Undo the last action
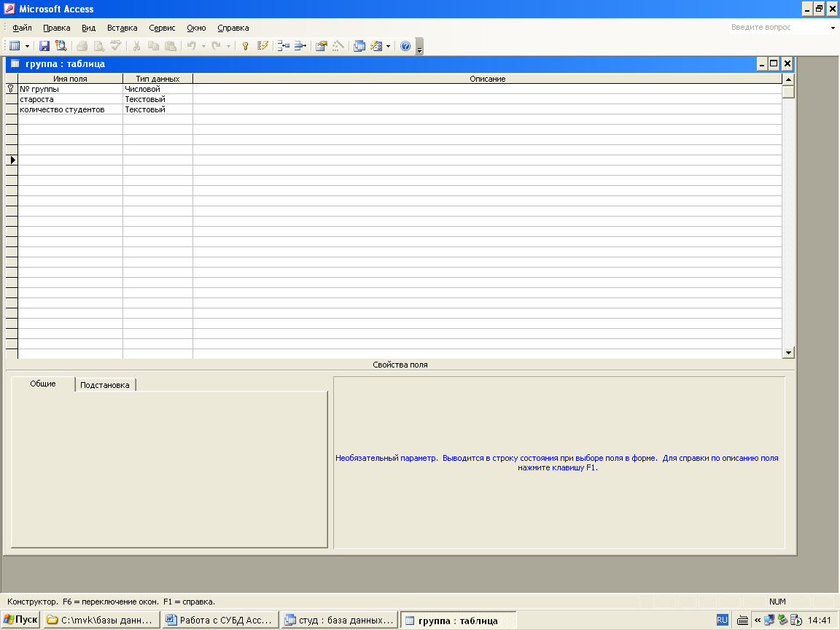The height and width of the screenshot is (630, 840). click(x=191, y=46)
